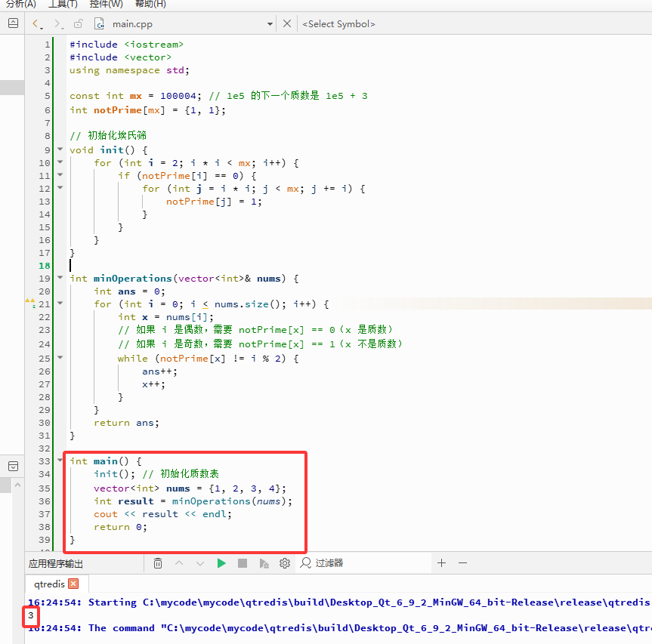The height and width of the screenshot is (644, 652).
Task: Toggle sidebar split button at top left
Action: click(14, 23)
